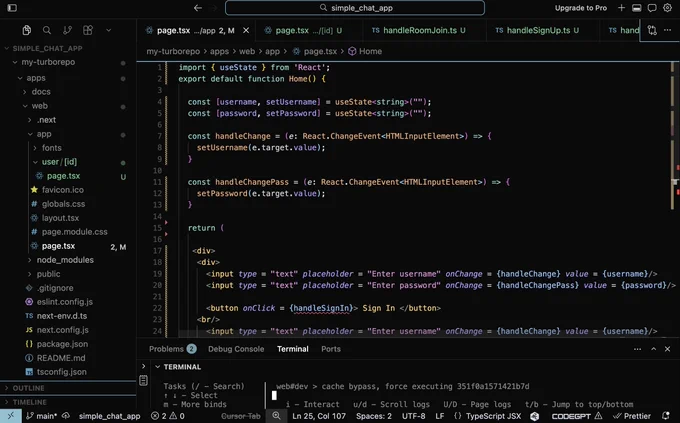This screenshot has height=423, width=680.
Task: Switch to handleRoomJoin.ts tab
Action: pos(418,30)
